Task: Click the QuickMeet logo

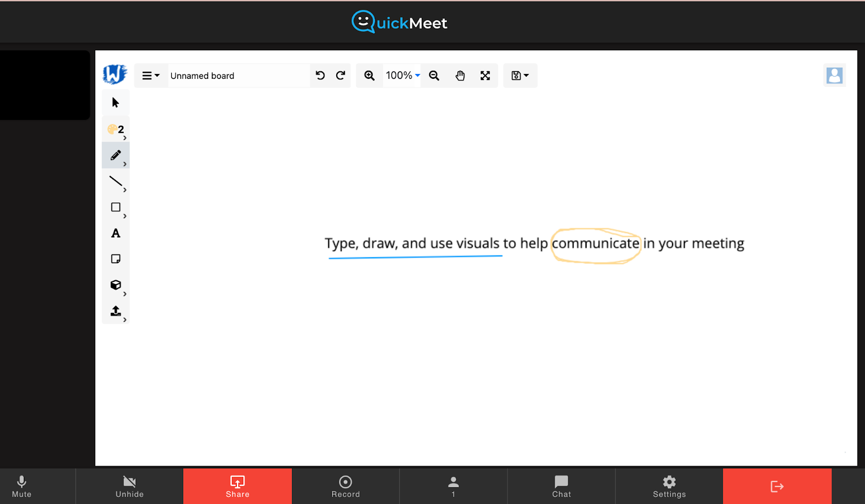Action: pyautogui.click(x=400, y=22)
